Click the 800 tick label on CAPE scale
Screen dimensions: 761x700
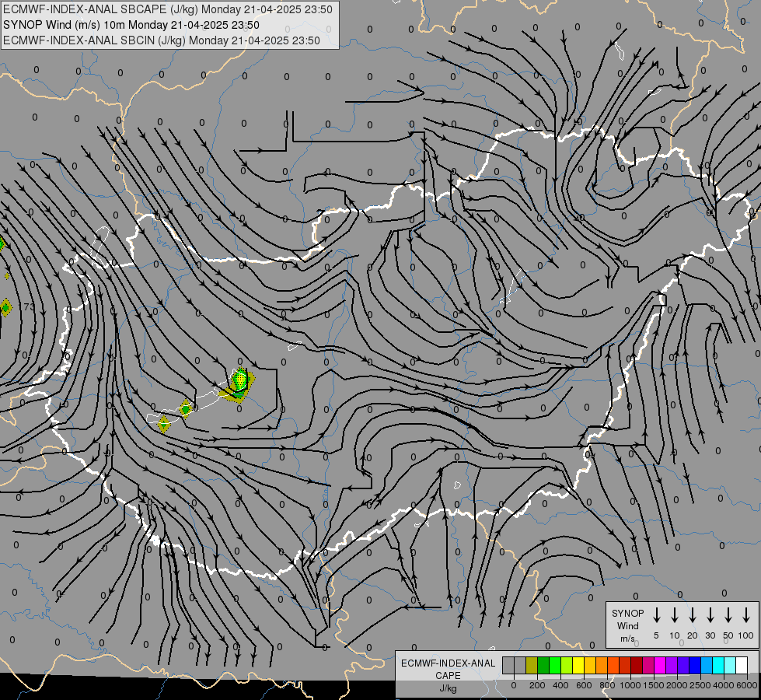(607, 685)
